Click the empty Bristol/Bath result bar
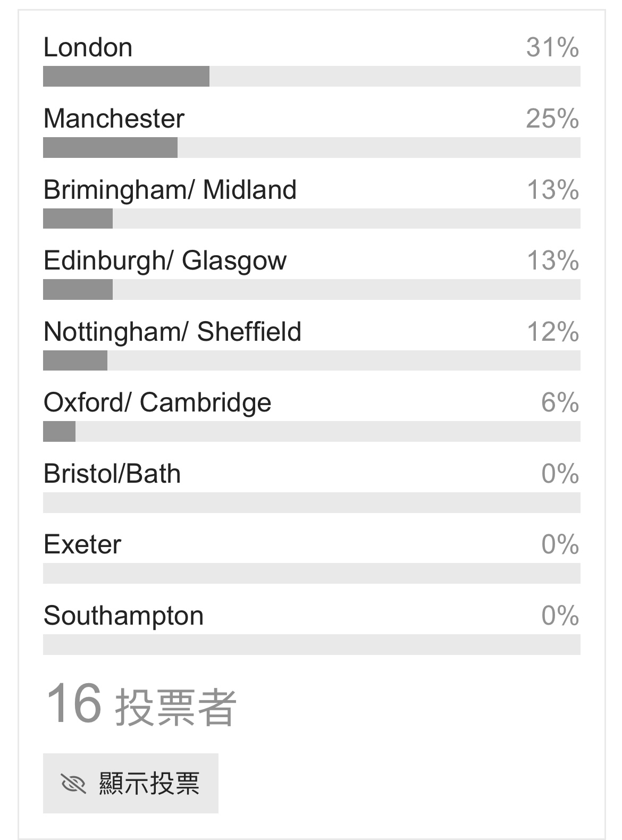Viewport: 622px width, 840px height. point(312,503)
